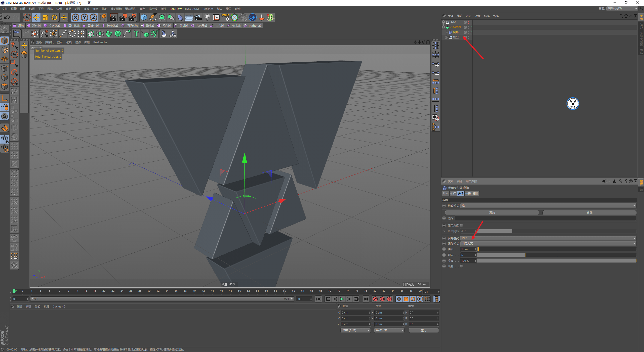644x352 pixels.
Task: Click the 细分 slider bar
Action: pyautogui.click(x=556, y=255)
